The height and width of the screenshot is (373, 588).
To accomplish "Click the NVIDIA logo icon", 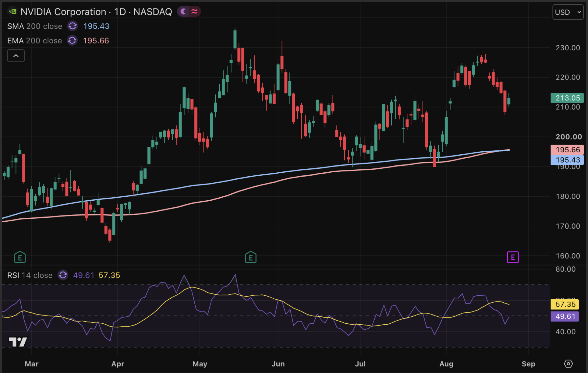I will point(12,12).
